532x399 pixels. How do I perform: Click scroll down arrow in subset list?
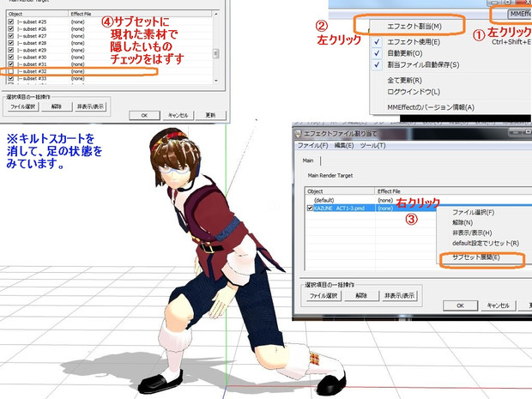click(215, 81)
